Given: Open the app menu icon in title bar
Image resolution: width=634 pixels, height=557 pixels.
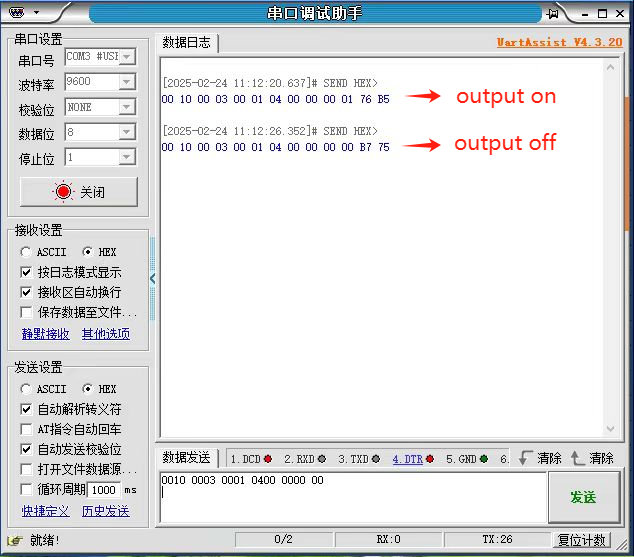Looking at the screenshot, I should point(16,13).
